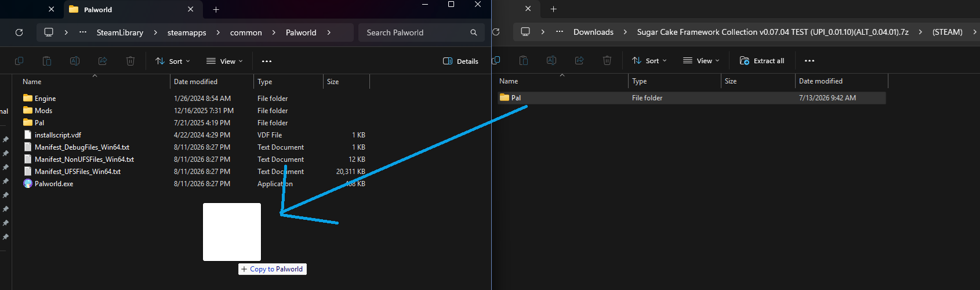The height and width of the screenshot is (290, 980).
Task: Go to the SteamLibrary breadcrumb
Action: (x=120, y=32)
